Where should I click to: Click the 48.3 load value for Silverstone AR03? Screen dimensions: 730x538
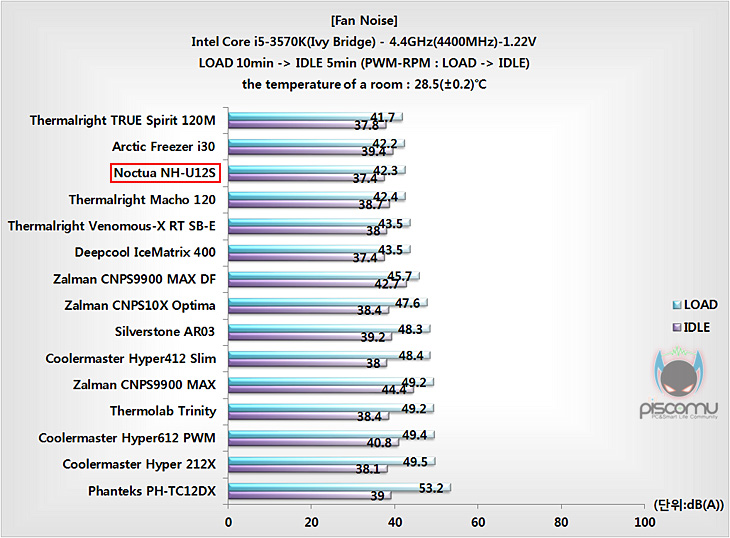(x=410, y=330)
